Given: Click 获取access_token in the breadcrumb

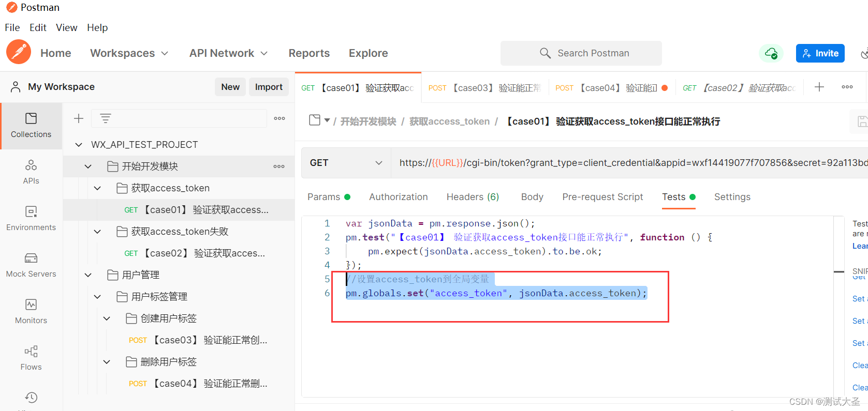Looking at the screenshot, I should point(450,121).
